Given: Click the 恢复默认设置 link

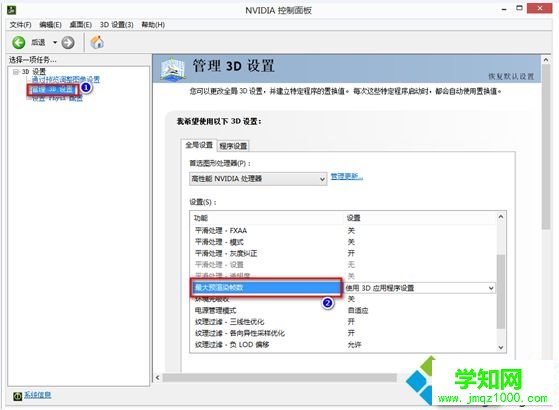Looking at the screenshot, I should [511, 76].
